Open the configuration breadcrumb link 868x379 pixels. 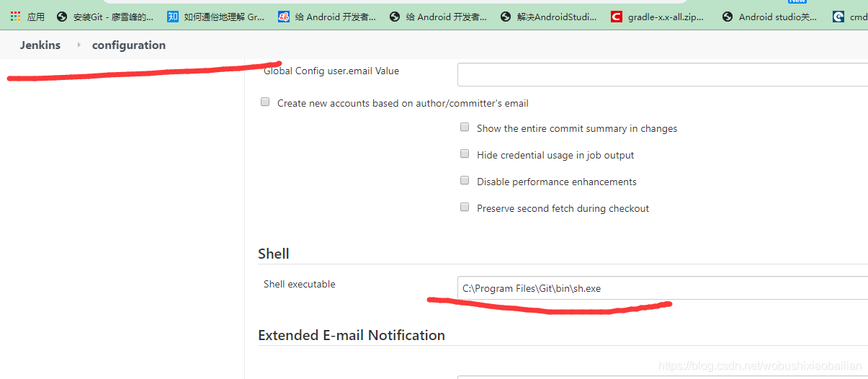[x=129, y=45]
